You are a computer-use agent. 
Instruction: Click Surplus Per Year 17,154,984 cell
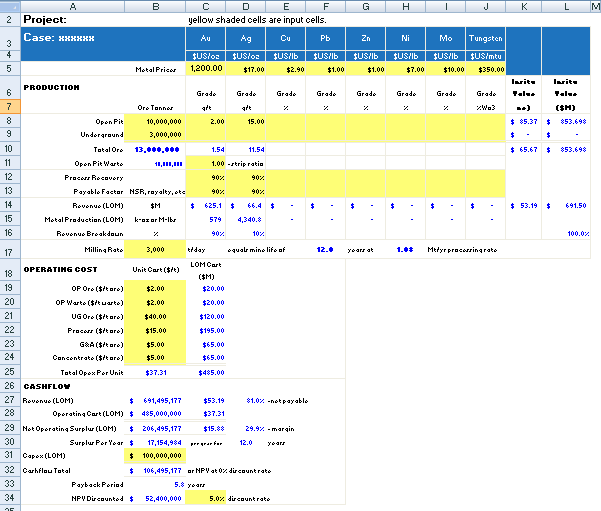click(155, 442)
